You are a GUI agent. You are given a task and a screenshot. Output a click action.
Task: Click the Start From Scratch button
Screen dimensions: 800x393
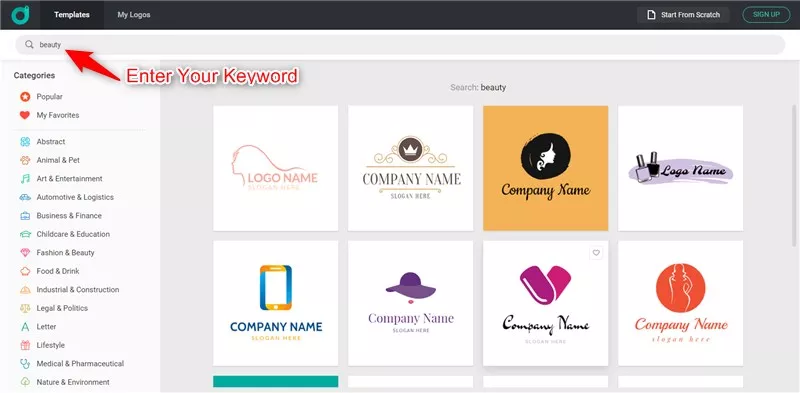pyautogui.click(x=683, y=15)
